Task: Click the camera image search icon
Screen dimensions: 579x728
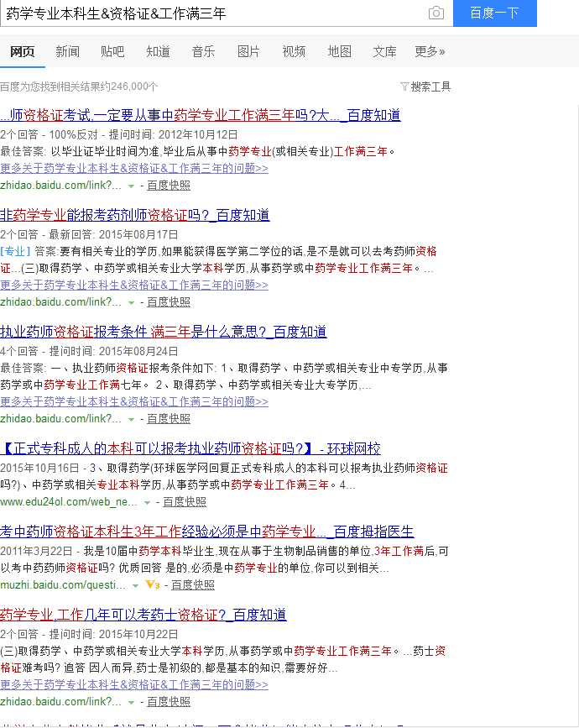Action: tap(436, 13)
